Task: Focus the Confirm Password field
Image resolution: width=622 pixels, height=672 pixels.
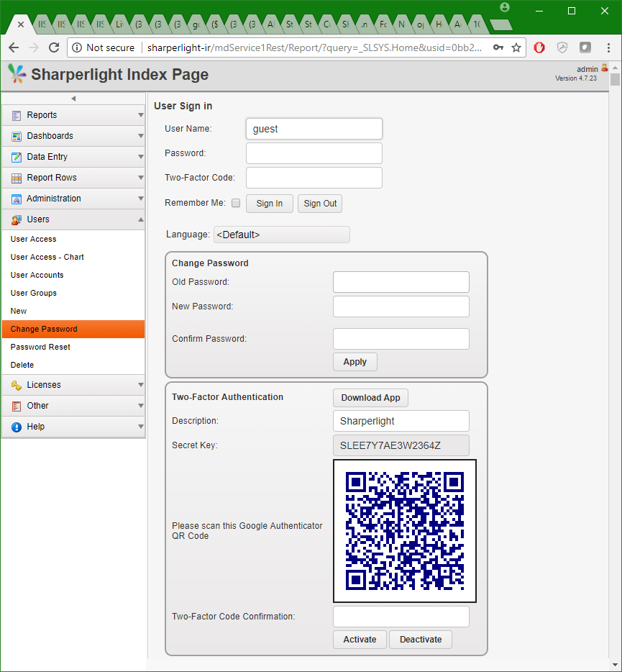Action: (401, 339)
